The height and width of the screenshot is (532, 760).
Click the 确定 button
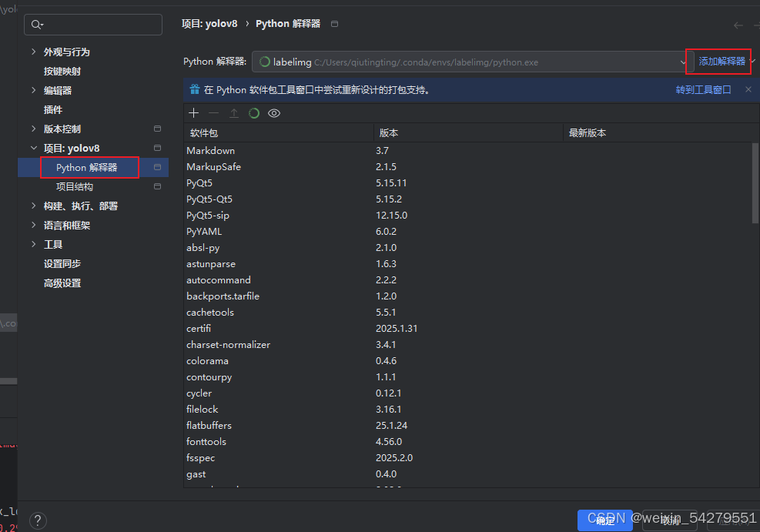(605, 521)
